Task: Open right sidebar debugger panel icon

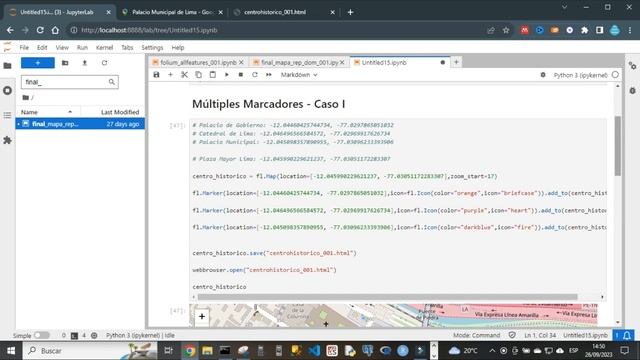Action: tap(632, 91)
